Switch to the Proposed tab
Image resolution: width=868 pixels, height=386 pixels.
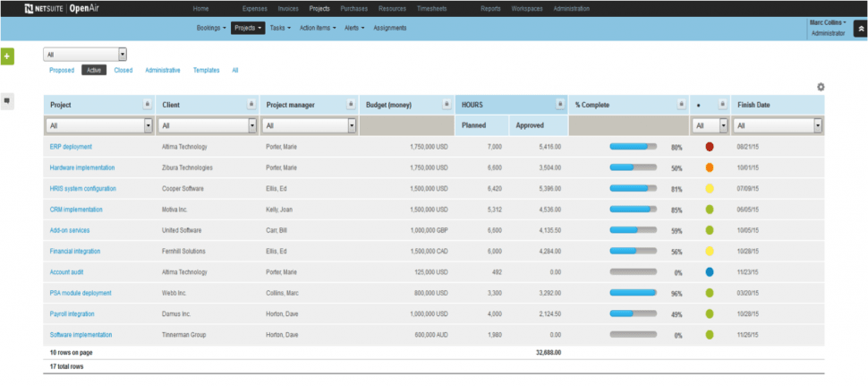click(x=62, y=71)
